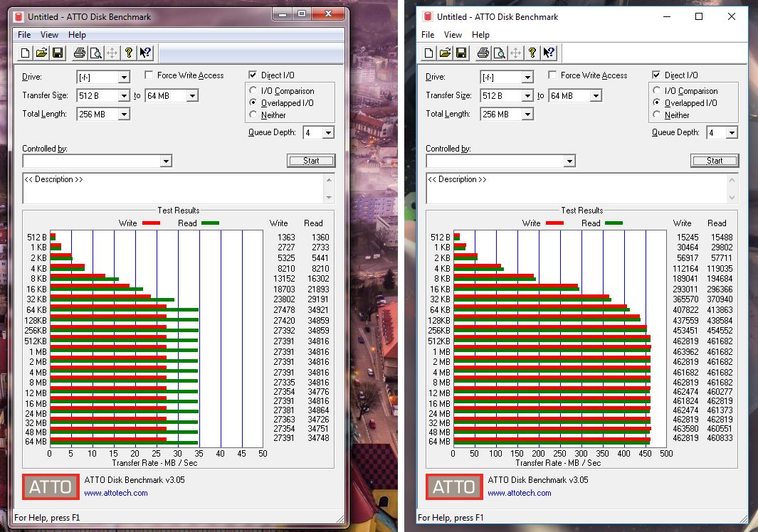The width and height of the screenshot is (758, 532).
Task: Click ATTO app icon in right title bar
Action: coord(427,17)
